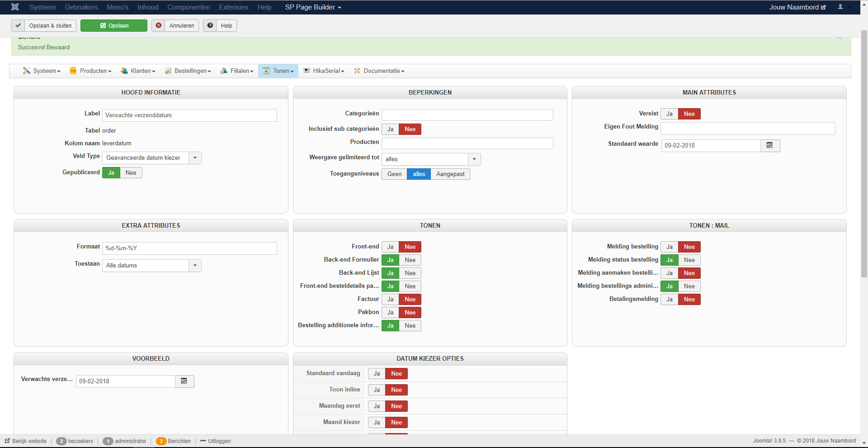Open calendar picker for Standaard waarde
The image size is (868, 448).
[770, 145]
